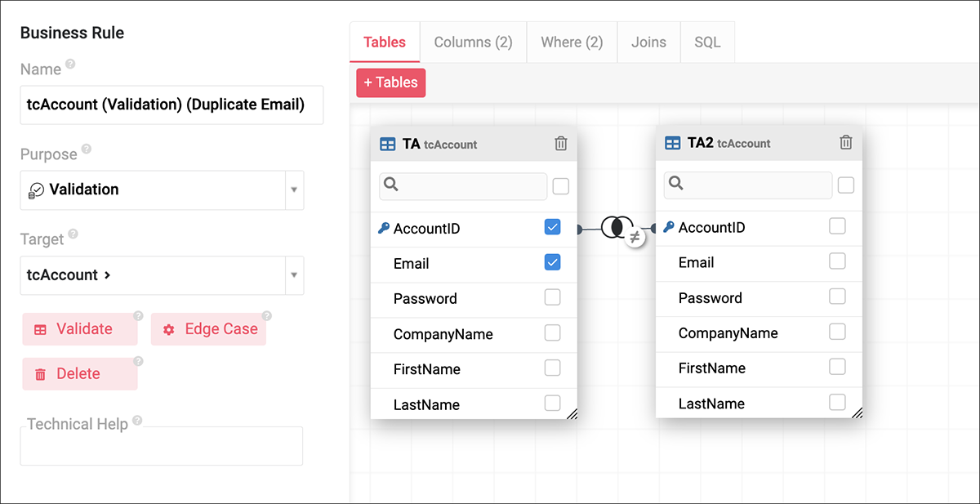Viewport: 980px width, 504px height.
Task: Click the join symbol between TA and TA2
Action: tap(612, 227)
